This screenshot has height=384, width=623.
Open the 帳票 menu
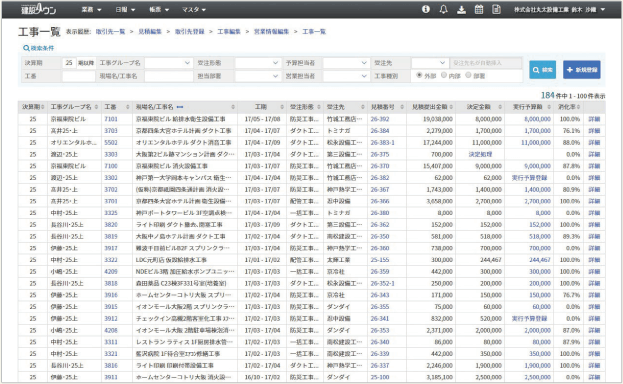click(x=159, y=10)
